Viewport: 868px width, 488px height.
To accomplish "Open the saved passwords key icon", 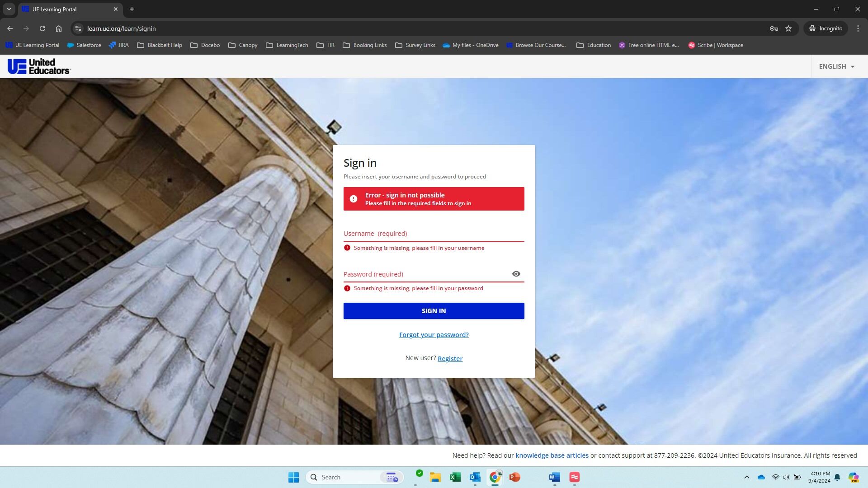I will click(x=774, y=28).
